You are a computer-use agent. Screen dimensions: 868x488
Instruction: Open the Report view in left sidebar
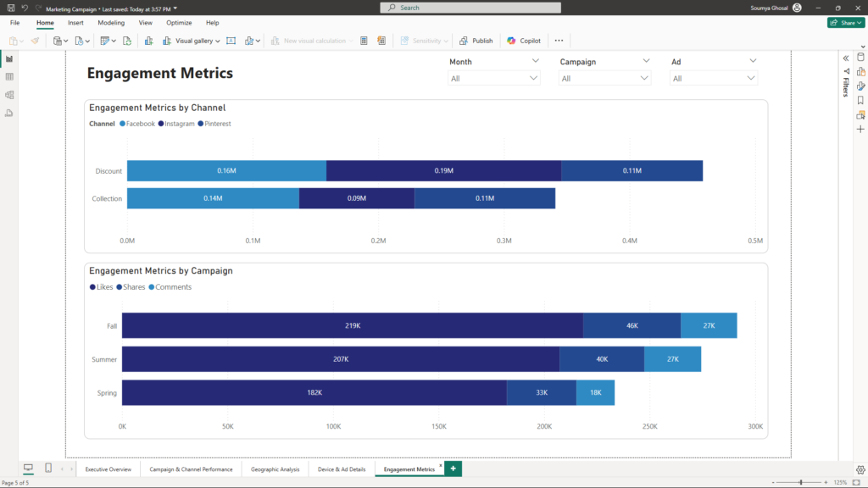(9, 58)
